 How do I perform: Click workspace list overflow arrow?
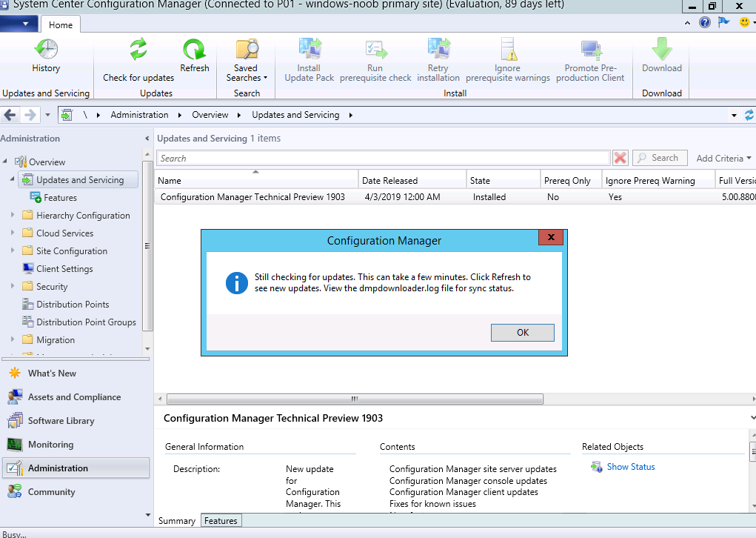pyautogui.click(x=147, y=515)
